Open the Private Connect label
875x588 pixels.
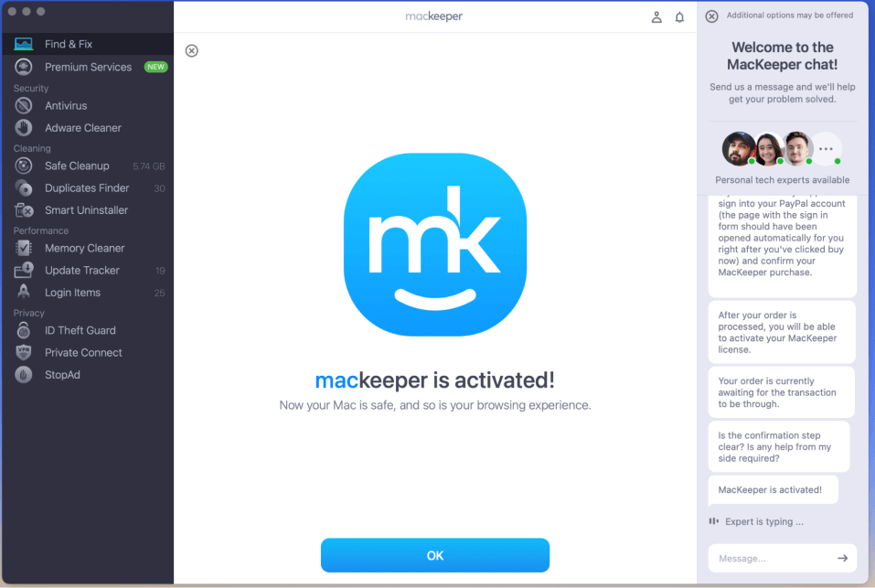[83, 353]
